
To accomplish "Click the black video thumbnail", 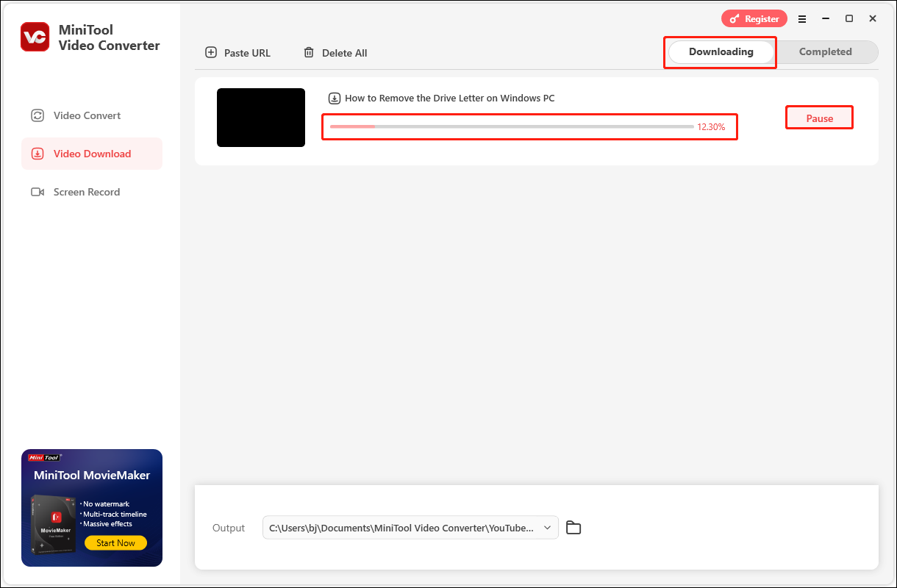I will click(261, 118).
